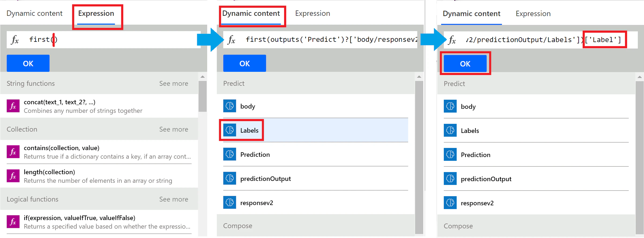Click the contains function purple fx icon
Screen dimensions: 644x238
coord(13,152)
